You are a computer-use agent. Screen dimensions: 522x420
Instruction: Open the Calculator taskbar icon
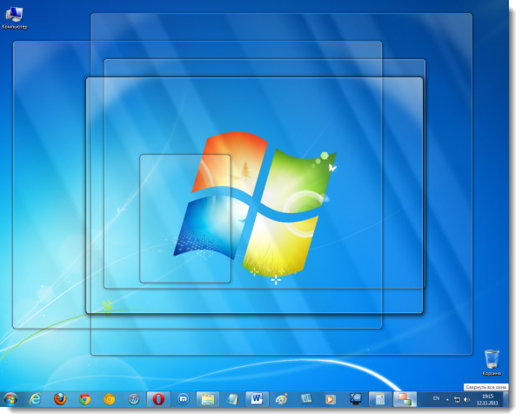click(380, 399)
